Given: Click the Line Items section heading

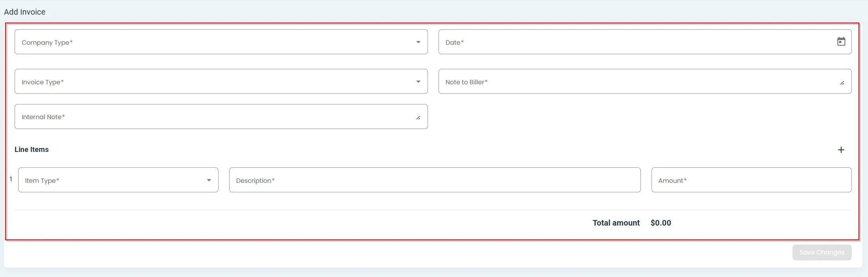Looking at the screenshot, I should (x=32, y=150).
